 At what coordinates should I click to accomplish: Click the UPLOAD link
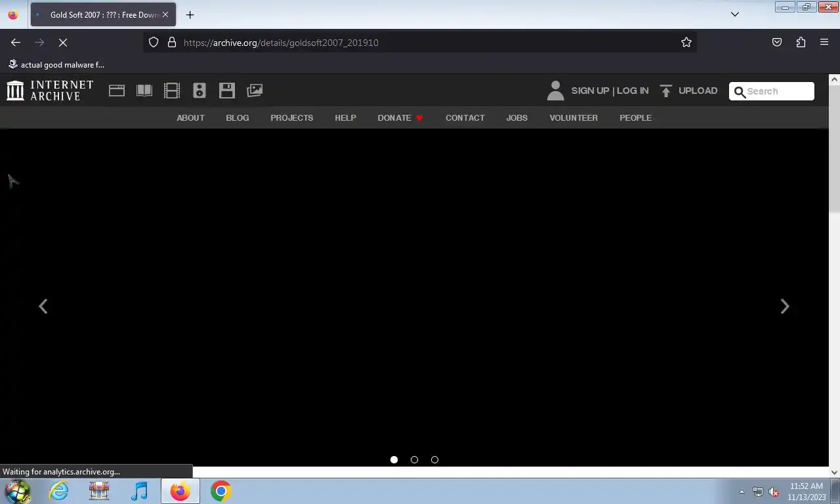pos(698,91)
